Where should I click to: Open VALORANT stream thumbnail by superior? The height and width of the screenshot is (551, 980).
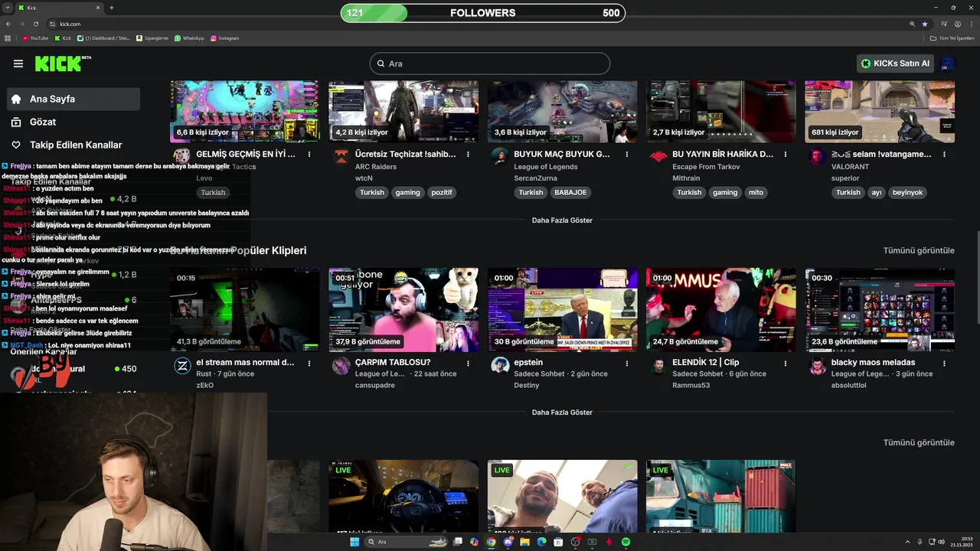click(880, 112)
